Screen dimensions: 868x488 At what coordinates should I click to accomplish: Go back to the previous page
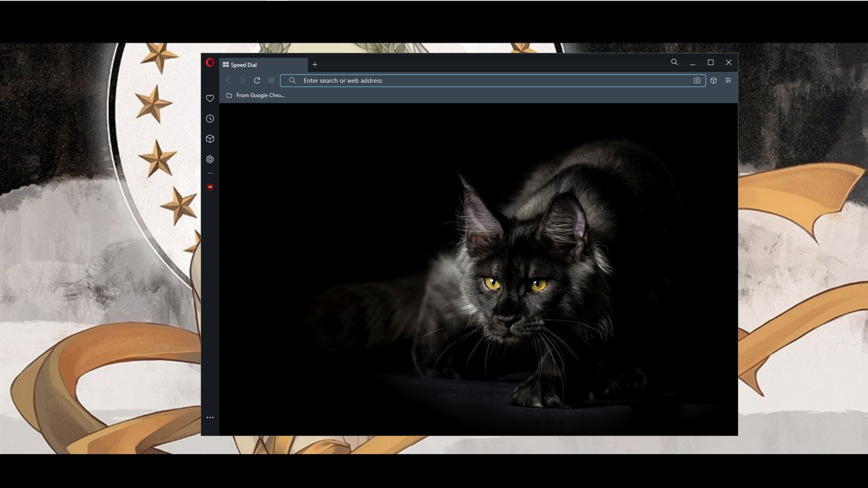[228, 80]
